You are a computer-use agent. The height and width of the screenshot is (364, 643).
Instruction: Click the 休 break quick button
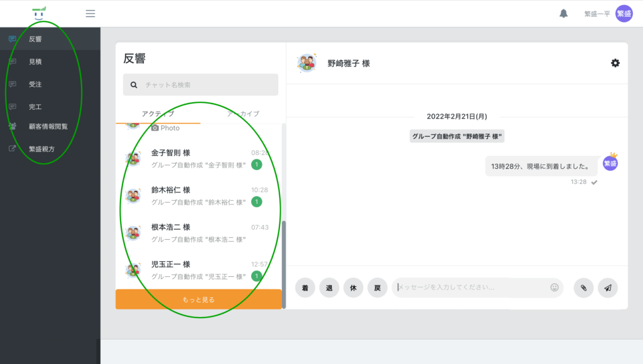coord(354,288)
